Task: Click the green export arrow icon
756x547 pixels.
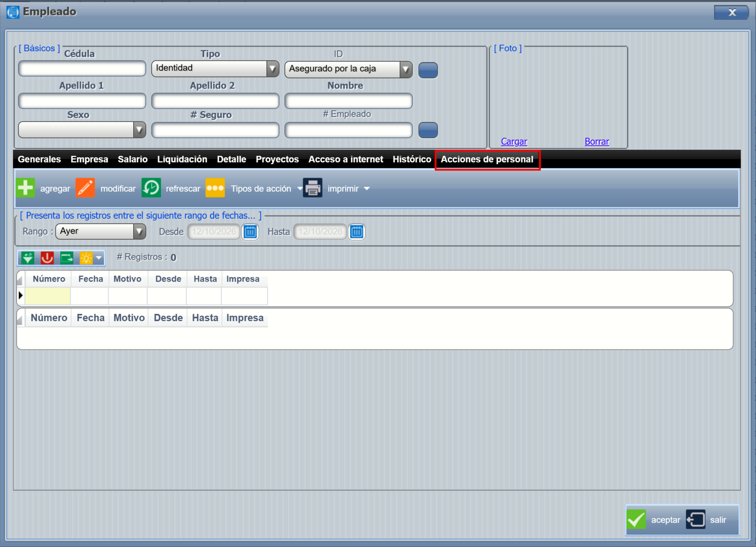Action: point(67,258)
